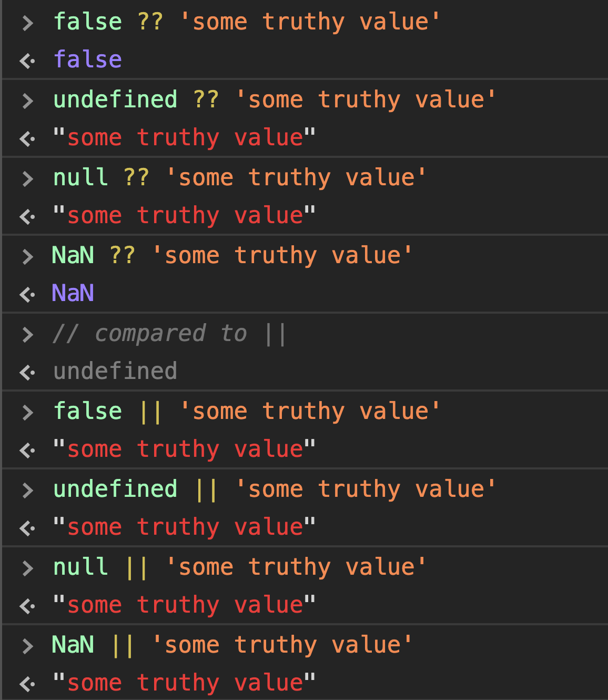Click the "false || 'some truthy value'" input line

(x=247, y=412)
